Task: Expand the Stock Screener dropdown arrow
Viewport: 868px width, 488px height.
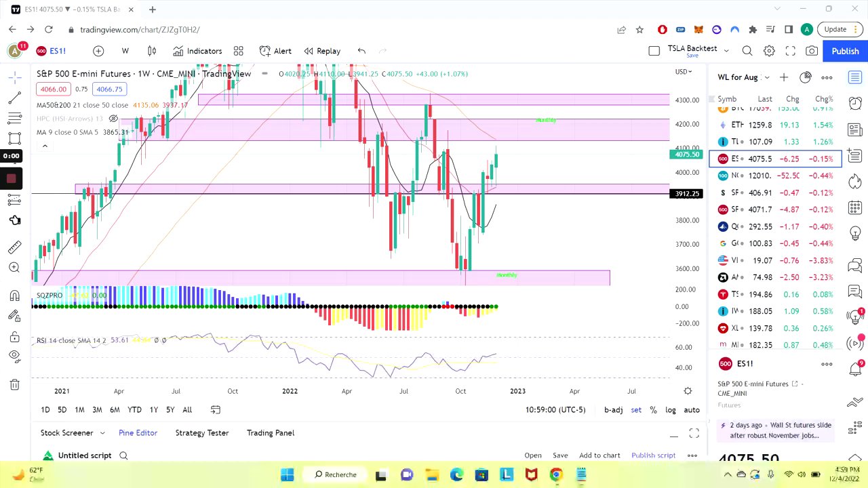Action: click(x=102, y=433)
